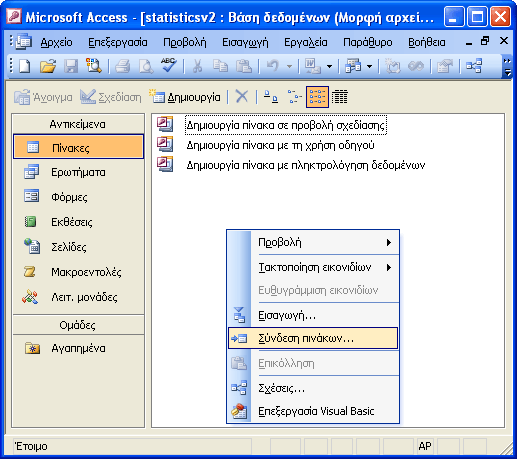Select Δημιουργία πίνακα σε προβολή σχεδίασης
The image size is (517, 459).
pos(286,125)
